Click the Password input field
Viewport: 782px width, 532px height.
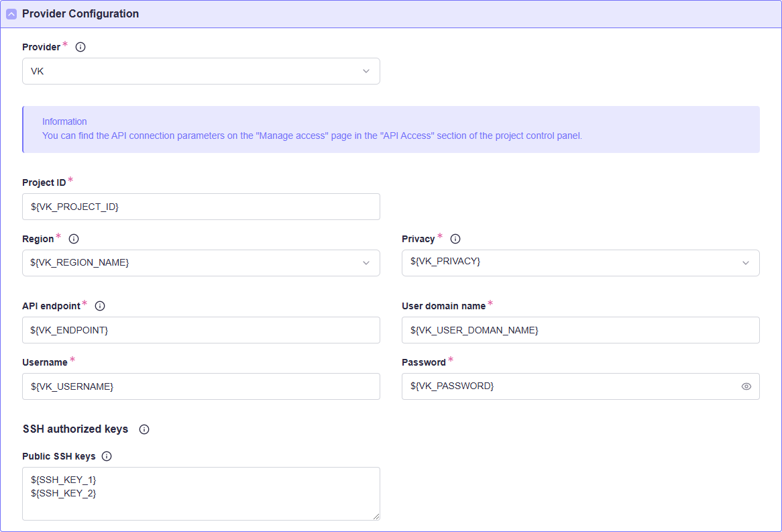tap(570, 386)
